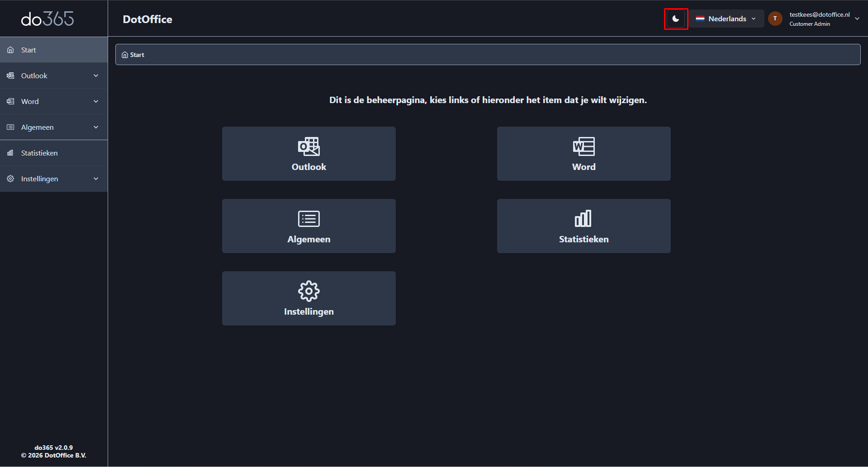Image resolution: width=868 pixels, height=467 pixels.
Task: Toggle dark mode with the moon icon
Action: (x=676, y=19)
